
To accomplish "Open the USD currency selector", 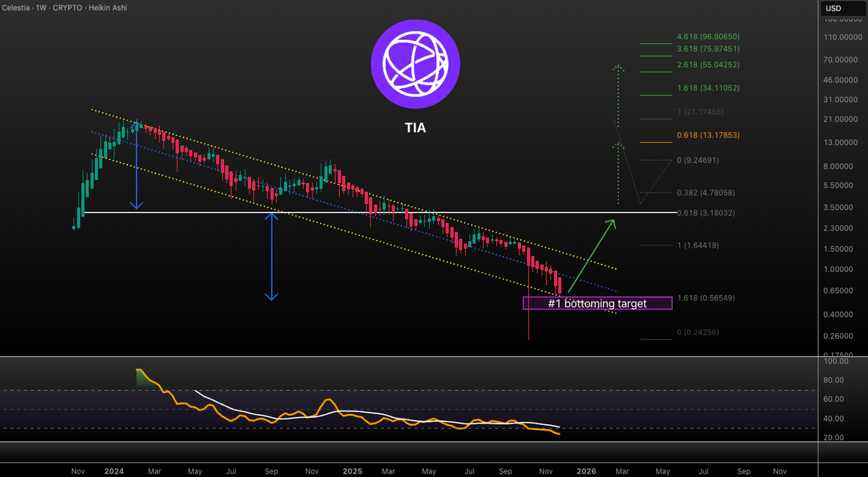I will (843, 9).
